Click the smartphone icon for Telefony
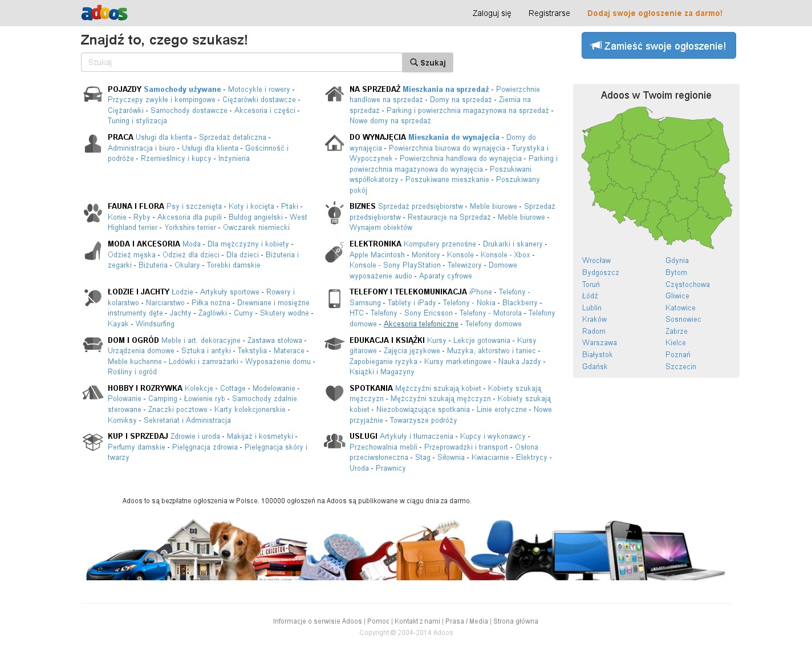The image size is (812, 655). click(334, 298)
